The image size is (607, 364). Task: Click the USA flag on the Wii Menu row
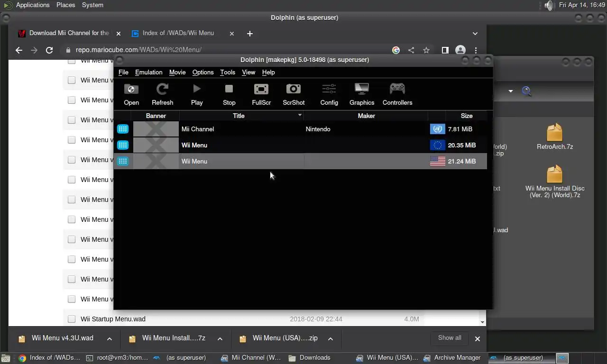tap(437, 161)
